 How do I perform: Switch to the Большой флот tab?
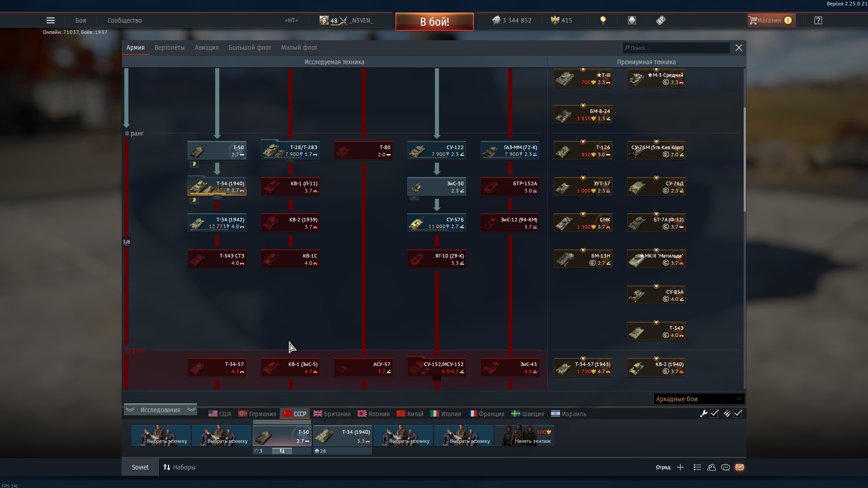(x=250, y=47)
